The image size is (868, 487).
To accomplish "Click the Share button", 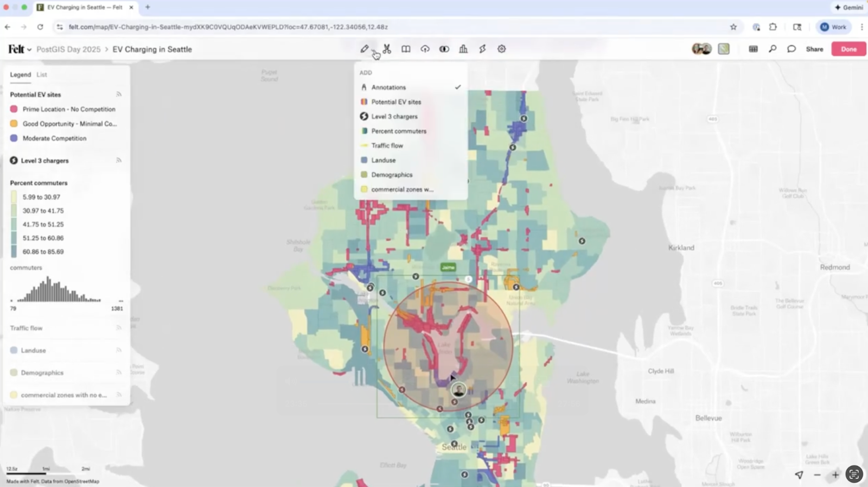I will [814, 49].
